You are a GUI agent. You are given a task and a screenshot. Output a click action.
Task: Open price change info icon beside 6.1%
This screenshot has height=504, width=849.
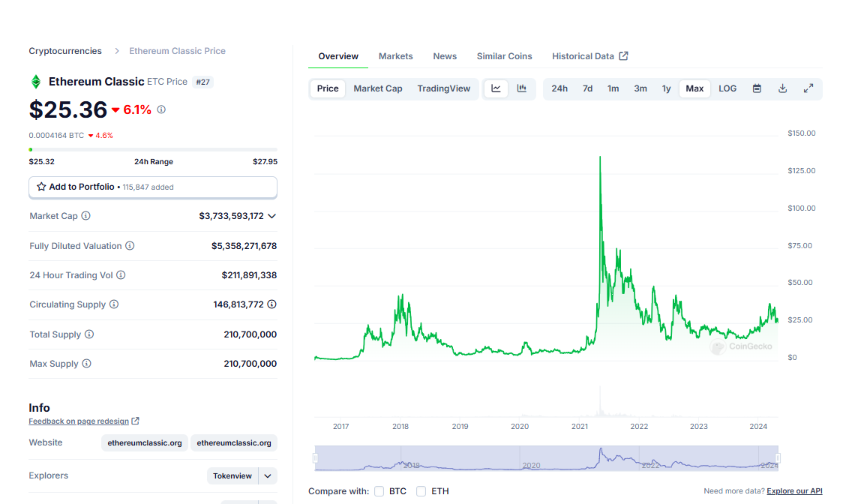point(161,109)
